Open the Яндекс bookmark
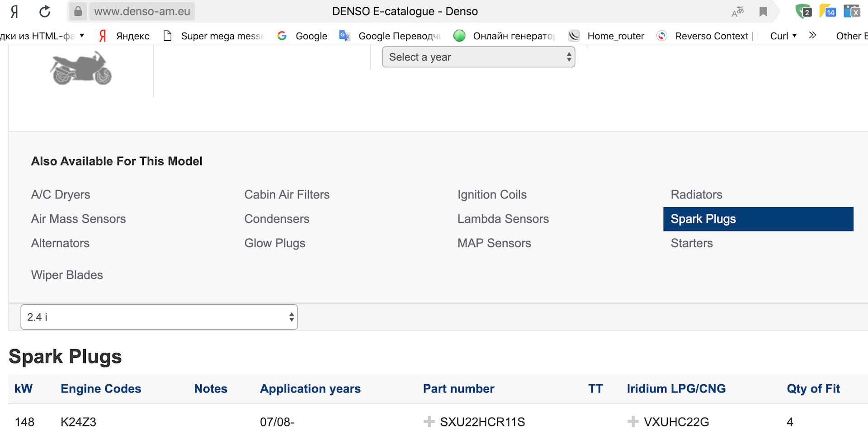Image resolution: width=868 pixels, height=430 pixels. (x=124, y=36)
